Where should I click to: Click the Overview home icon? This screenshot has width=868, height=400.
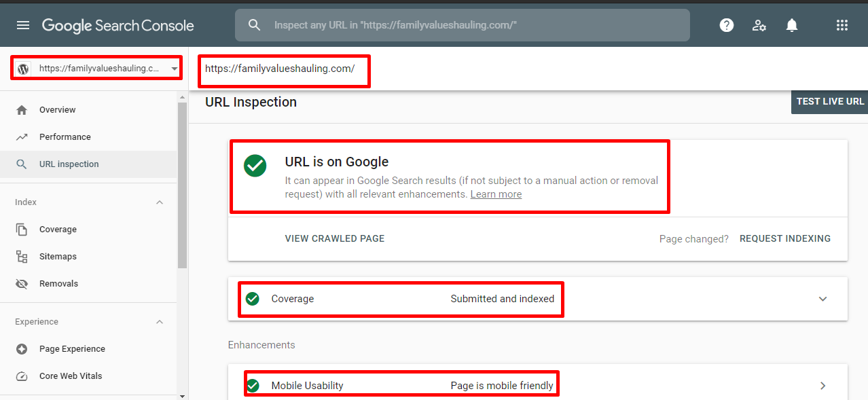pyautogui.click(x=22, y=110)
